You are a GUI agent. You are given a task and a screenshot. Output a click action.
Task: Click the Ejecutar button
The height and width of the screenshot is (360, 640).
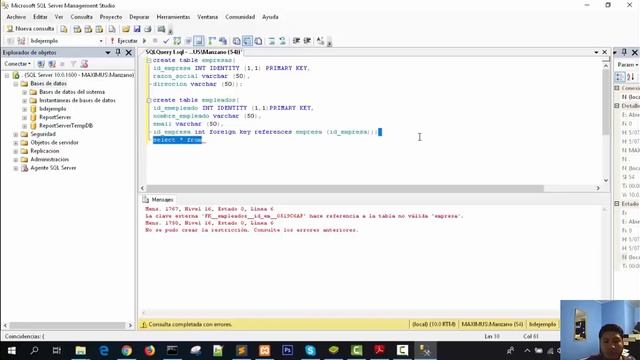click(x=124, y=41)
